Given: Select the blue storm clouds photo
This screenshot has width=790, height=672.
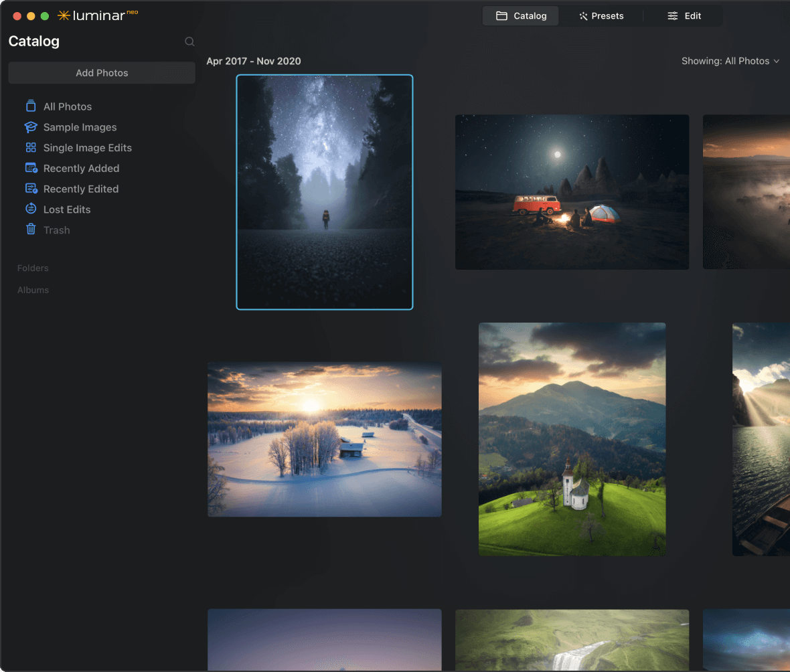Looking at the screenshot, I should tap(746, 640).
